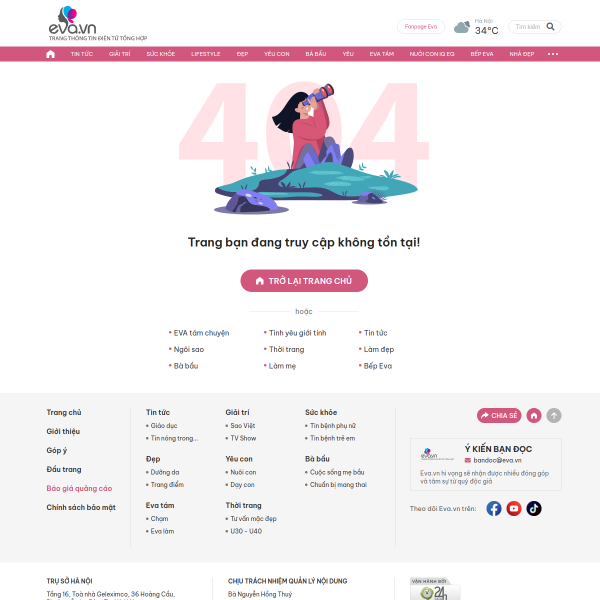Viewport: 600px width, 600px height.
Task: Open Tin bệnh phụ nữ link
Action: pyautogui.click(x=333, y=426)
